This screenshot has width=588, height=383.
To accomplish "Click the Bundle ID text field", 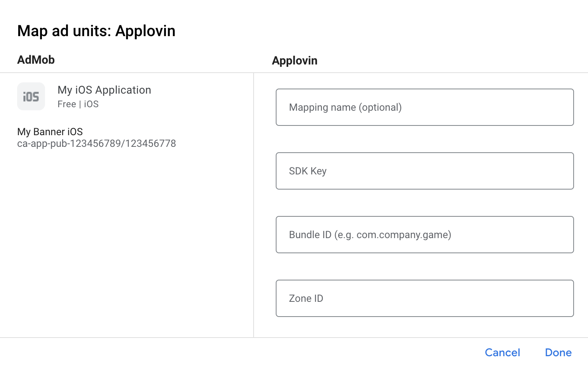I will 424,235.
